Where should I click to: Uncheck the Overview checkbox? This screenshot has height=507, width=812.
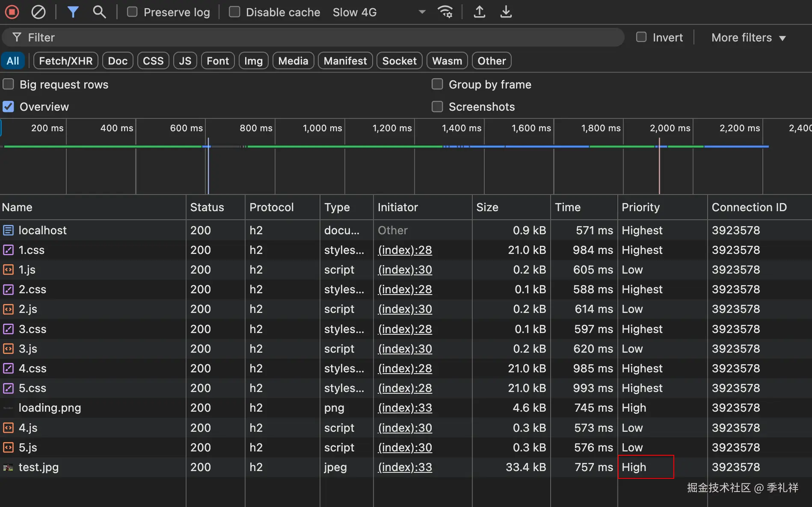point(9,106)
